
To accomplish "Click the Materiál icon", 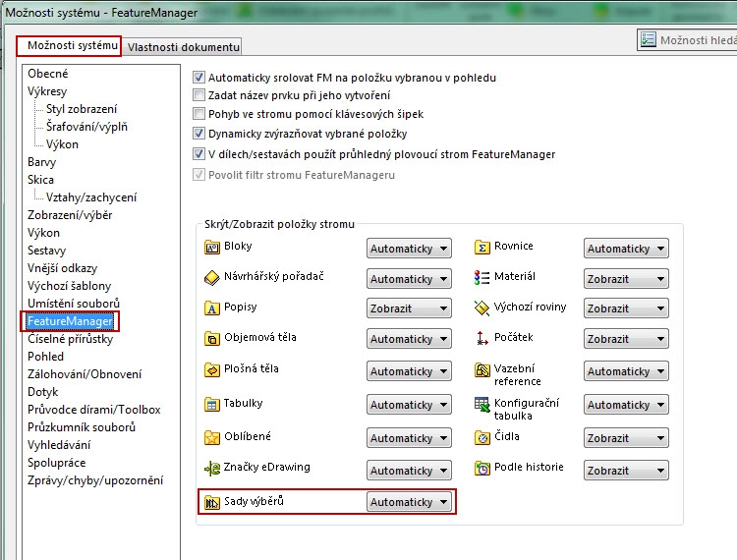I will click(x=482, y=278).
